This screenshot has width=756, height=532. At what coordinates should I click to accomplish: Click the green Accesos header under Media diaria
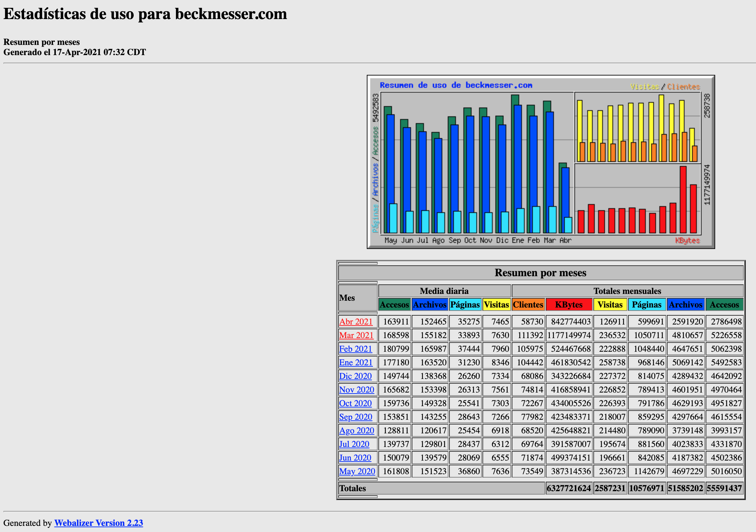point(394,304)
